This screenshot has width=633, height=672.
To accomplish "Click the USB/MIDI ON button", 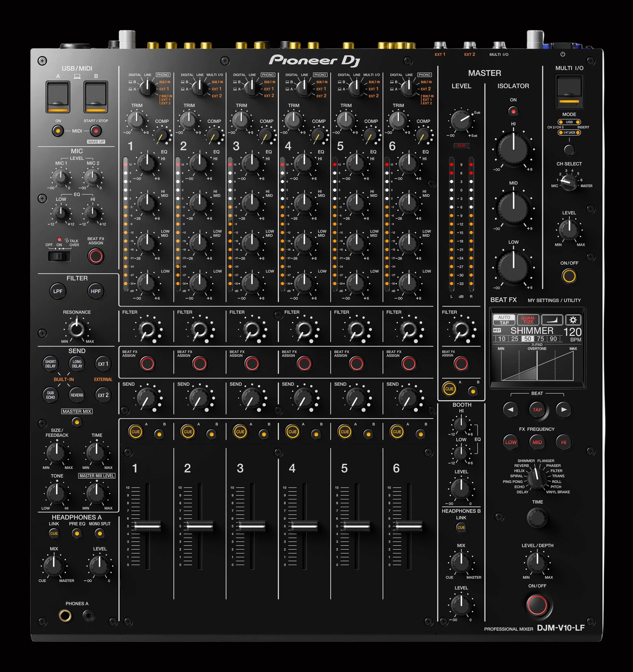I will click(x=58, y=131).
